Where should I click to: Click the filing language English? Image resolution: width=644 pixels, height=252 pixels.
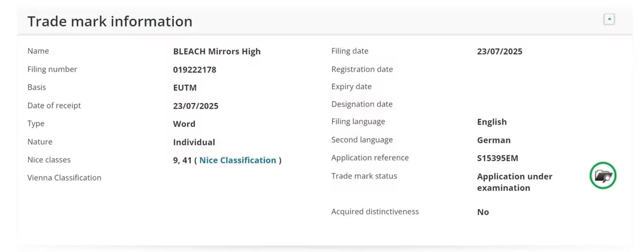point(492,122)
